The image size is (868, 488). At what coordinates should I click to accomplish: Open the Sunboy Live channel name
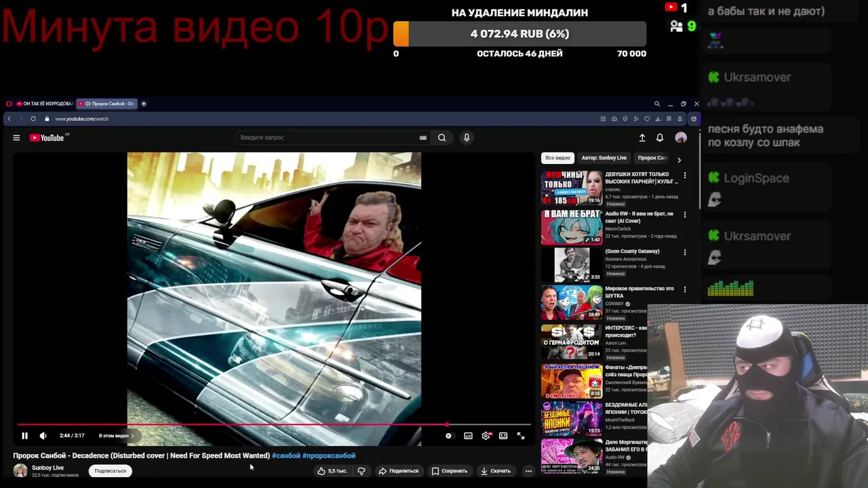[47, 468]
